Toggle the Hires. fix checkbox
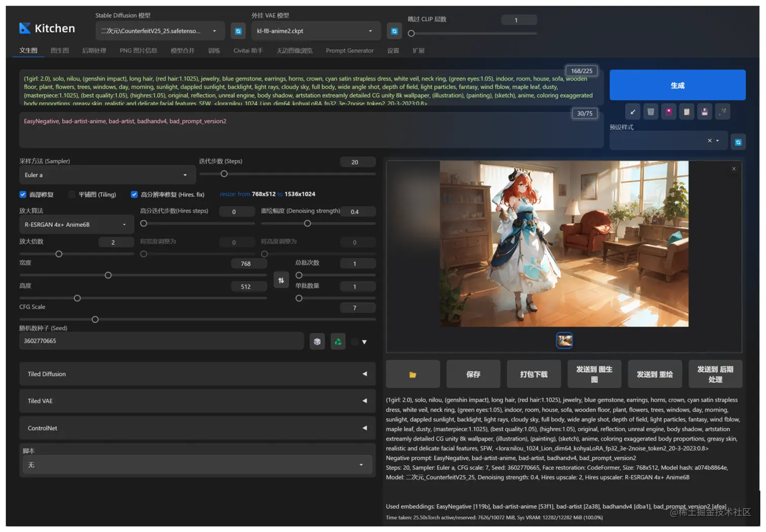The image size is (766, 532). (x=134, y=194)
